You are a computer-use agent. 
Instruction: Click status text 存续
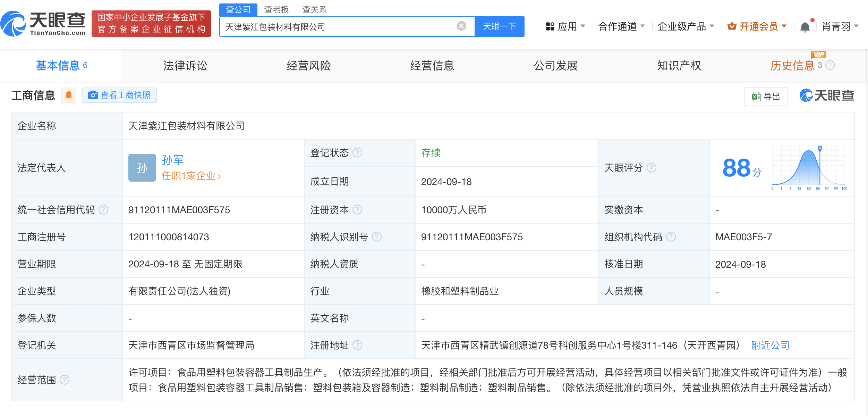pos(431,153)
